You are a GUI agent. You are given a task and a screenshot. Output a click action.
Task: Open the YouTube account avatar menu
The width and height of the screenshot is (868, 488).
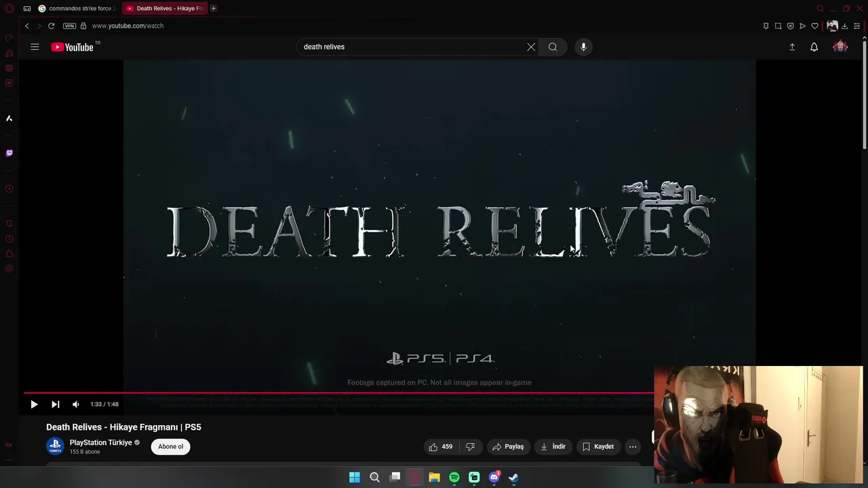pyautogui.click(x=840, y=47)
